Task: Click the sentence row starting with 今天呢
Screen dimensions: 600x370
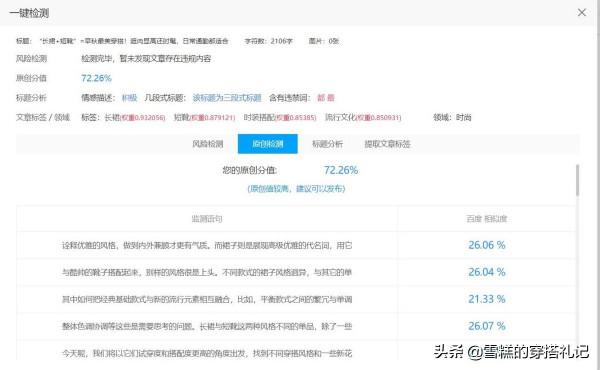Action: click(x=207, y=353)
